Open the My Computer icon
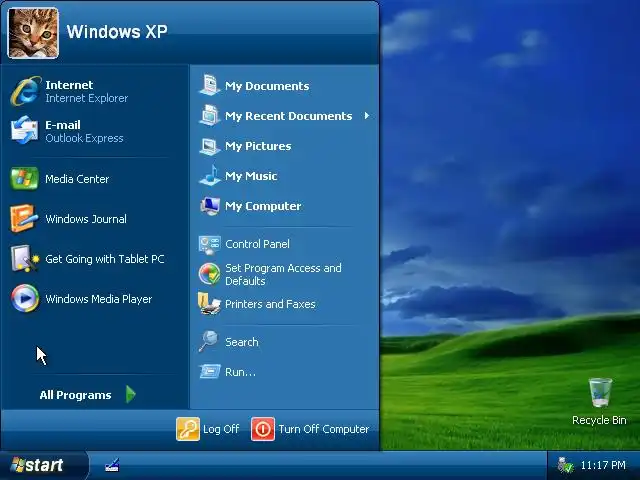This screenshot has width=640, height=480. coord(209,206)
